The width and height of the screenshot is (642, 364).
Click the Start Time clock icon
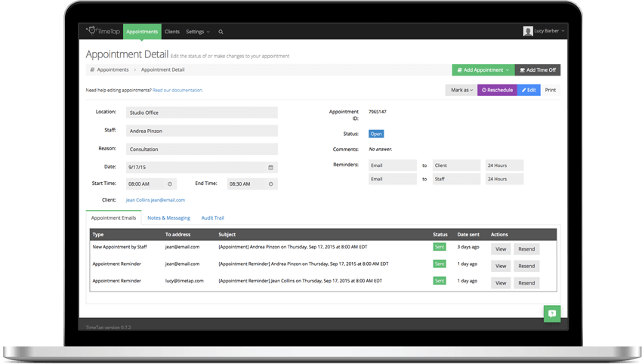coord(170,184)
